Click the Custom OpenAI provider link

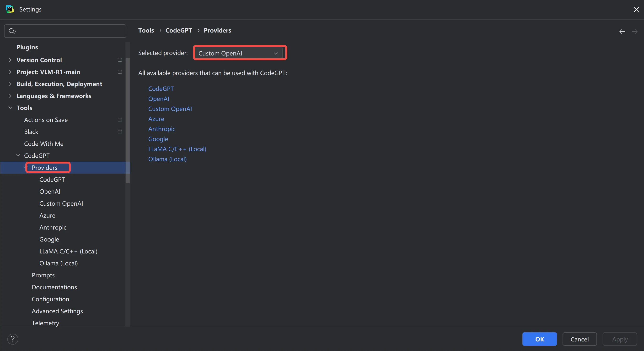[170, 109]
